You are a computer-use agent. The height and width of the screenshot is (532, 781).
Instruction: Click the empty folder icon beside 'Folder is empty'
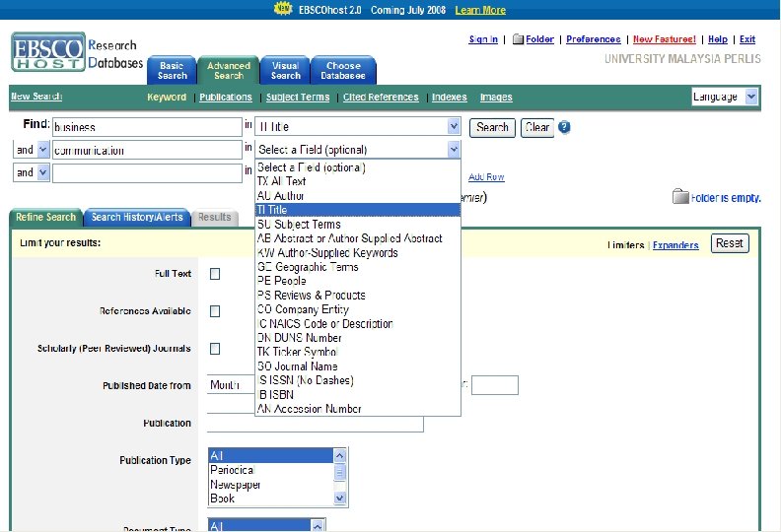tap(679, 197)
